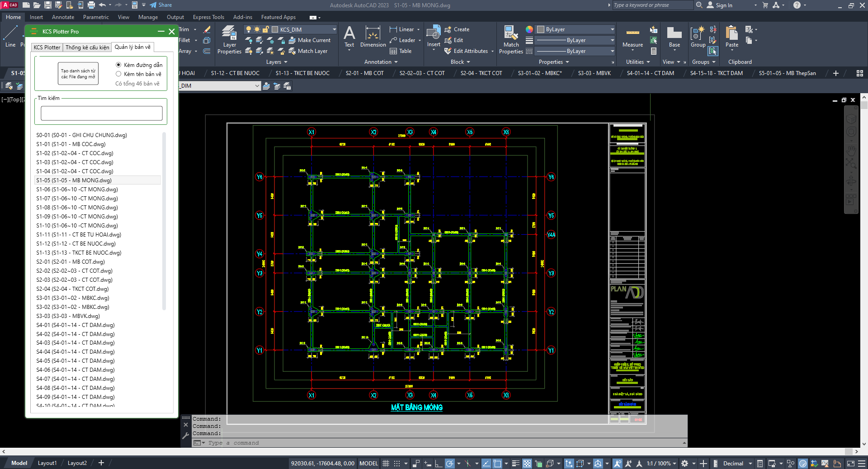This screenshot has height=469, width=868.
Task: Open the KCS_DIM layer dropdown
Action: pyautogui.click(x=334, y=29)
